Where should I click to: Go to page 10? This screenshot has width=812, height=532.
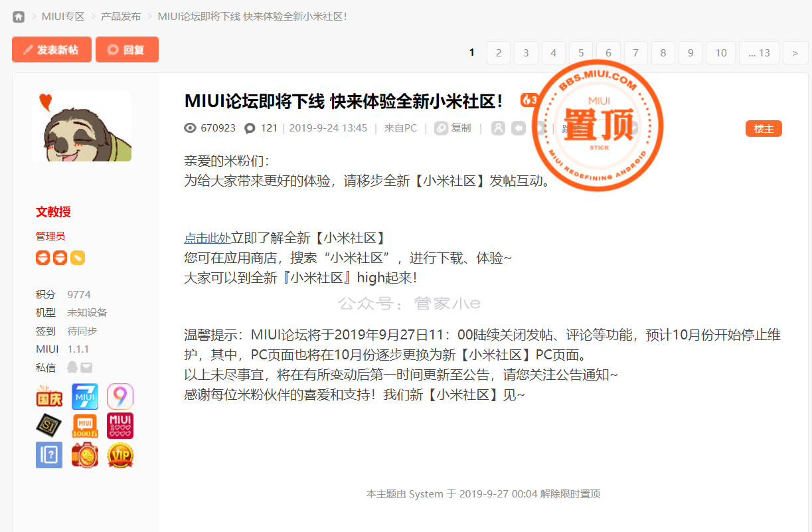tap(721, 52)
